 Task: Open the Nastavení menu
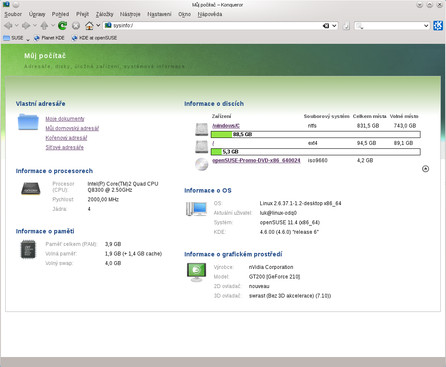click(x=159, y=14)
